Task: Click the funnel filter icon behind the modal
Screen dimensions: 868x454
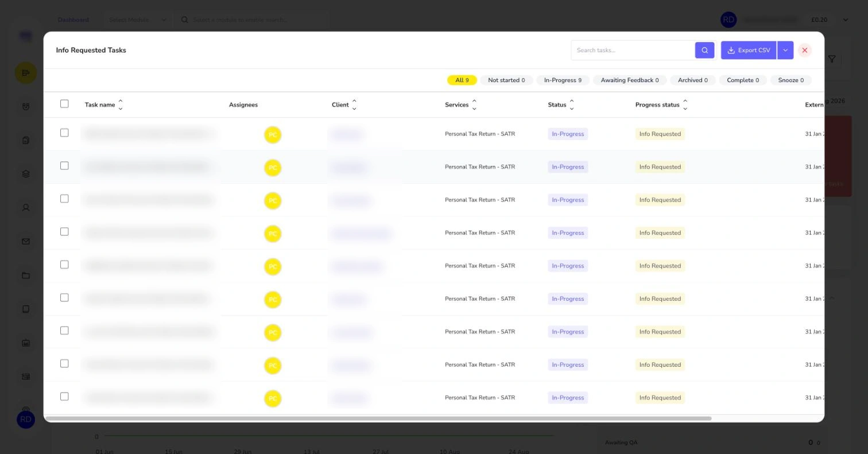Action: tap(832, 59)
